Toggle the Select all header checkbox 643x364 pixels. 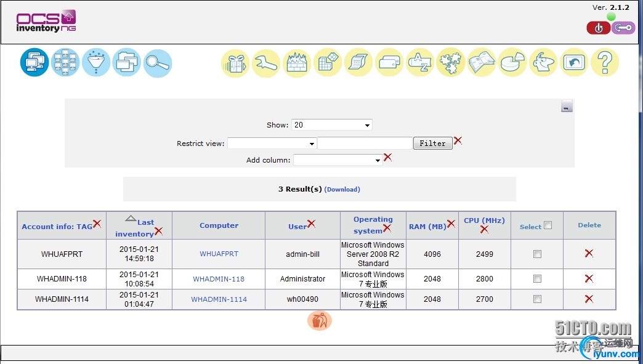(548, 225)
